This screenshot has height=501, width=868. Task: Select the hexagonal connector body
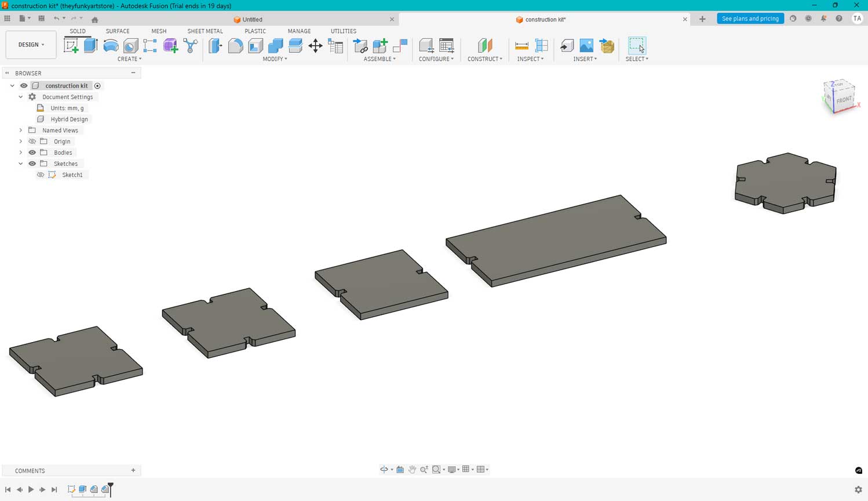pyautogui.click(x=786, y=183)
